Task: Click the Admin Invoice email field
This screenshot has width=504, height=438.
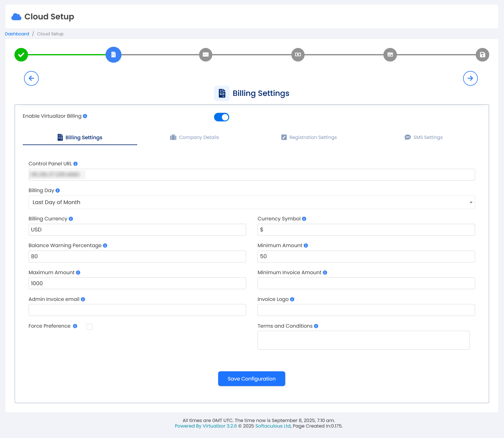Action: click(137, 310)
